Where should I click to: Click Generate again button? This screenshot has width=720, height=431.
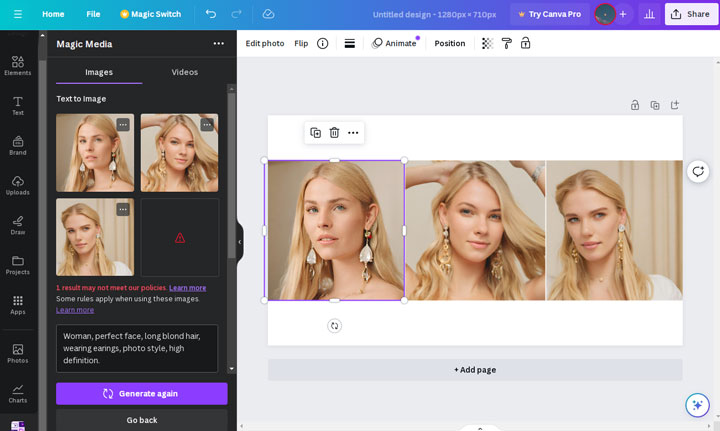tap(141, 394)
